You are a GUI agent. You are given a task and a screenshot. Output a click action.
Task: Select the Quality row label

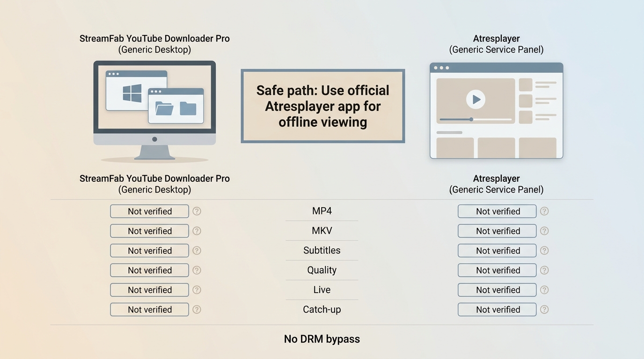tap(322, 270)
